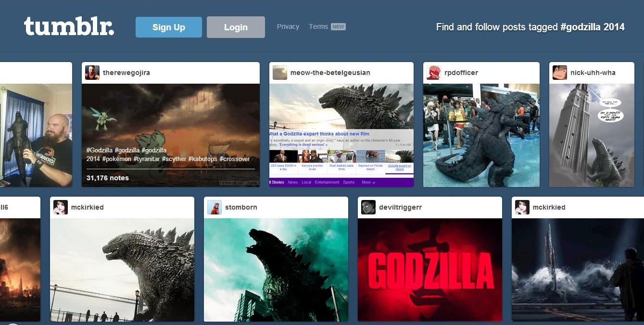Select the #tyranitar tag
Viewport: 644px width, 325px height.
click(x=146, y=159)
